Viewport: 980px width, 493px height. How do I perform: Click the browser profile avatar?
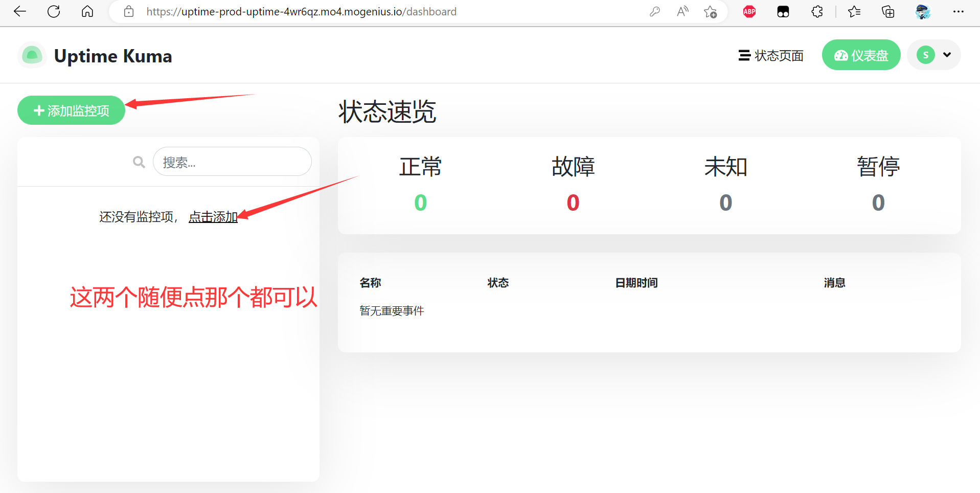click(922, 11)
